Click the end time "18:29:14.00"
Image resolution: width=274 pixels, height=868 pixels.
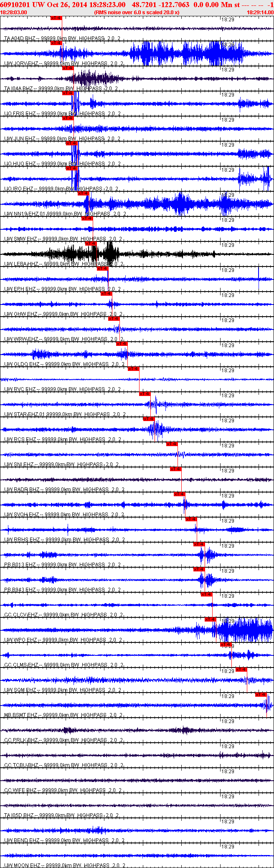coord(260,12)
